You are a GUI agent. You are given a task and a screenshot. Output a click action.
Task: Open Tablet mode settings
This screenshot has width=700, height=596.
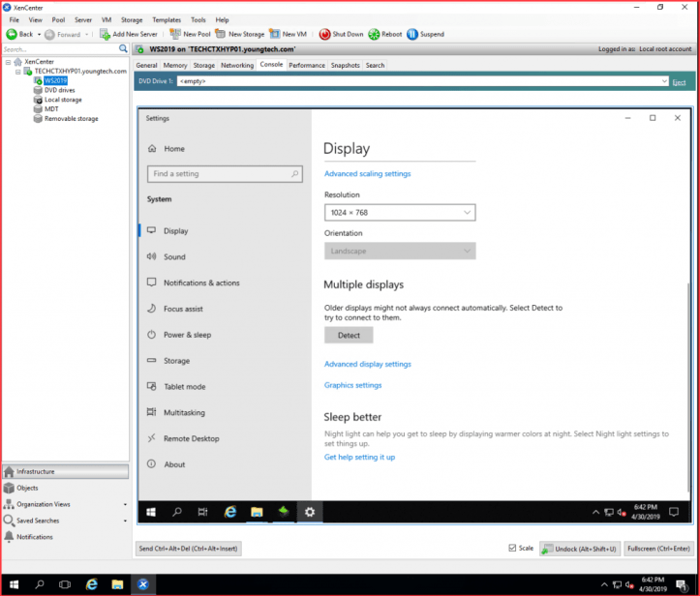coord(184,386)
